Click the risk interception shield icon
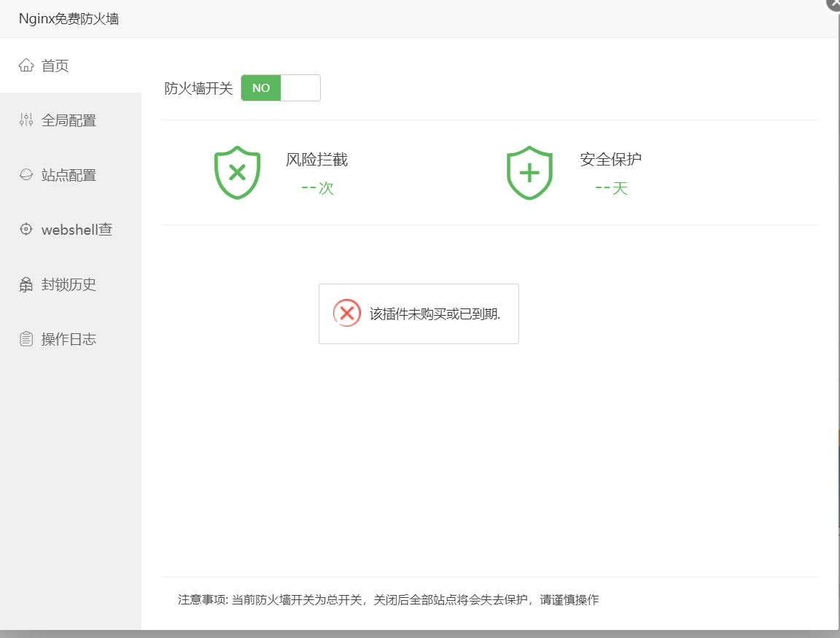Image resolution: width=840 pixels, height=638 pixels. (237, 173)
